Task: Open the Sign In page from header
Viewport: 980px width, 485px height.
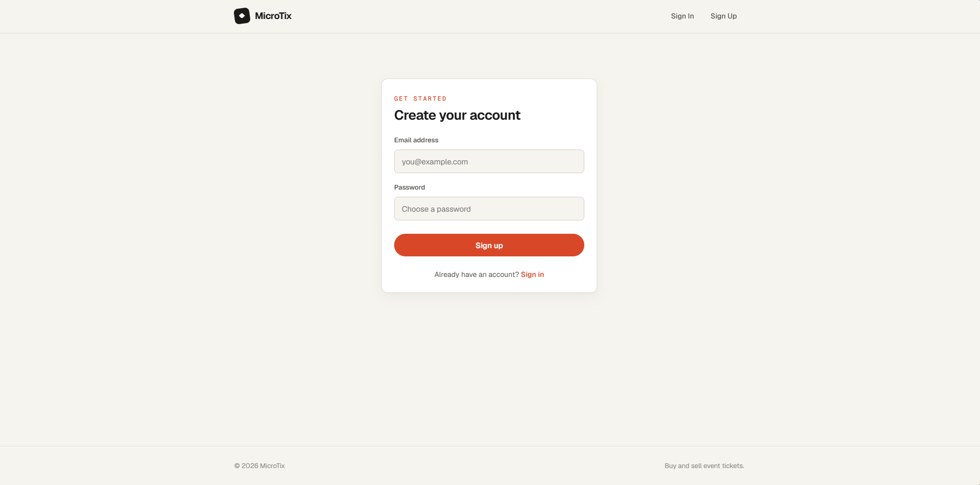Action: [x=682, y=16]
